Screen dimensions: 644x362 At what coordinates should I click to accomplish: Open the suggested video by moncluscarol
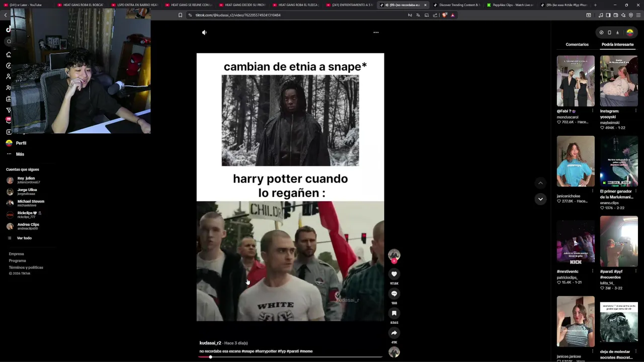pos(576,81)
